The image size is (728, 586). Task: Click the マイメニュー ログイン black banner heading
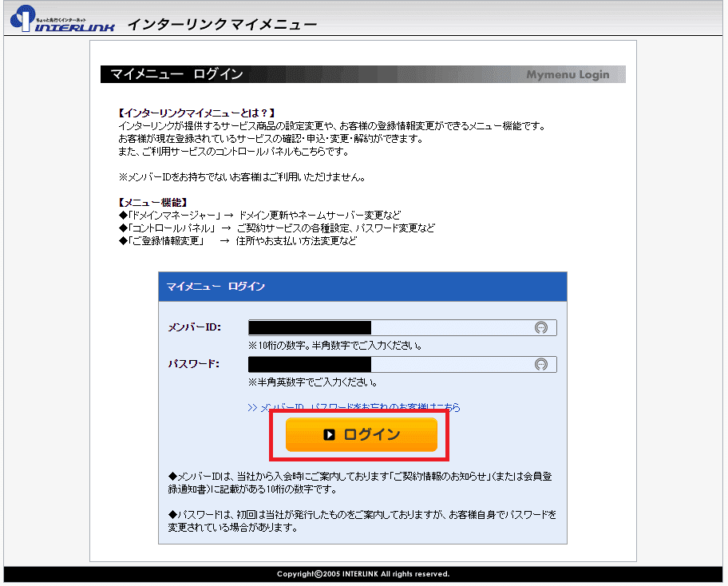point(176,74)
